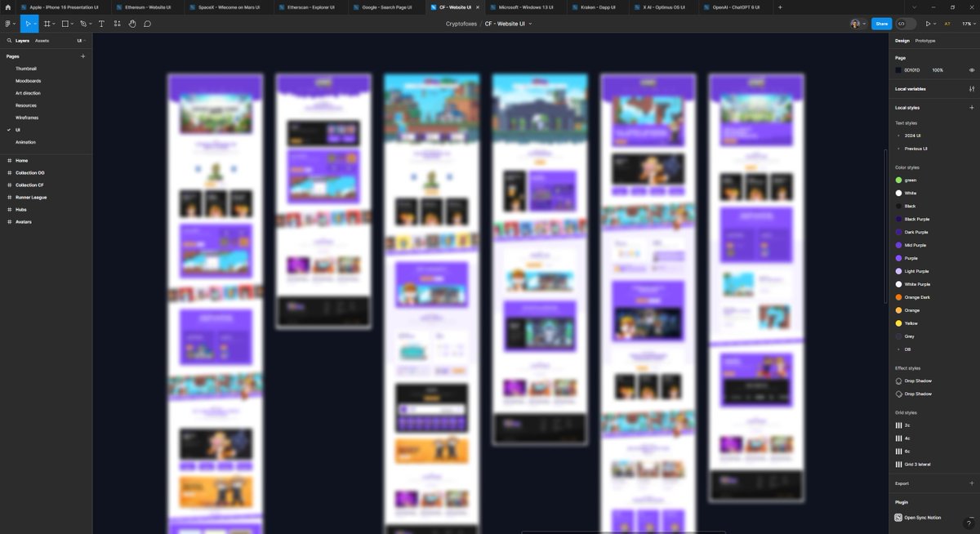Open the Pen tool dropdown arrow
This screenshot has height=534, width=980.
pos(91,24)
